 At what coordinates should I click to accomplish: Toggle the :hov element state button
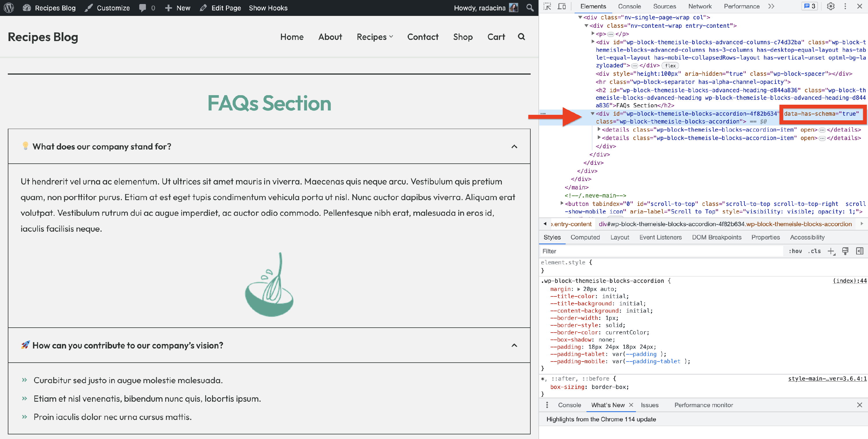click(x=795, y=251)
